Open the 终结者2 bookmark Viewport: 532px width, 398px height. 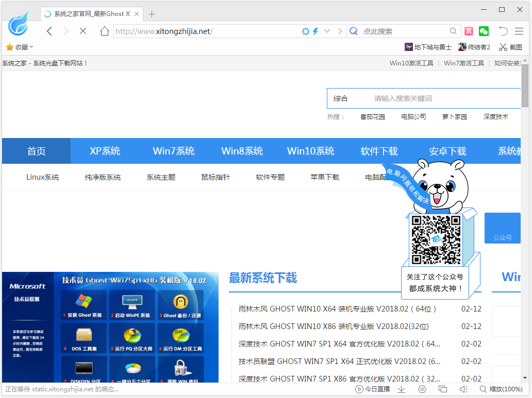click(474, 47)
